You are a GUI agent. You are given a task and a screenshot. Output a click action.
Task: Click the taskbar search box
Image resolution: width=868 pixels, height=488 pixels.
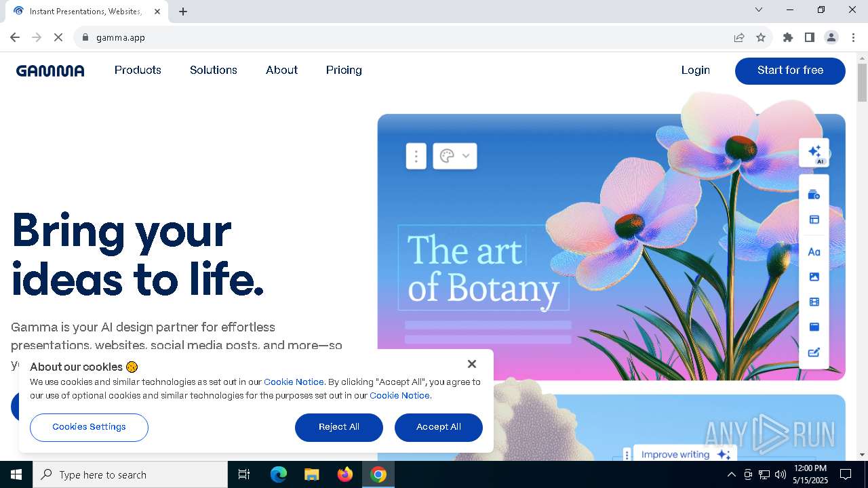(130, 474)
